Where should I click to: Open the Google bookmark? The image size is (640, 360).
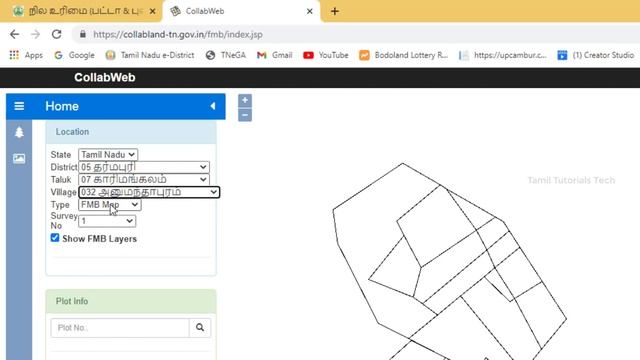pos(74,55)
